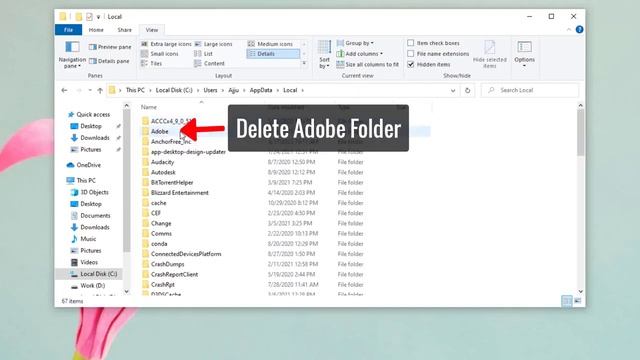Expand address bar history dropdown

(453, 90)
